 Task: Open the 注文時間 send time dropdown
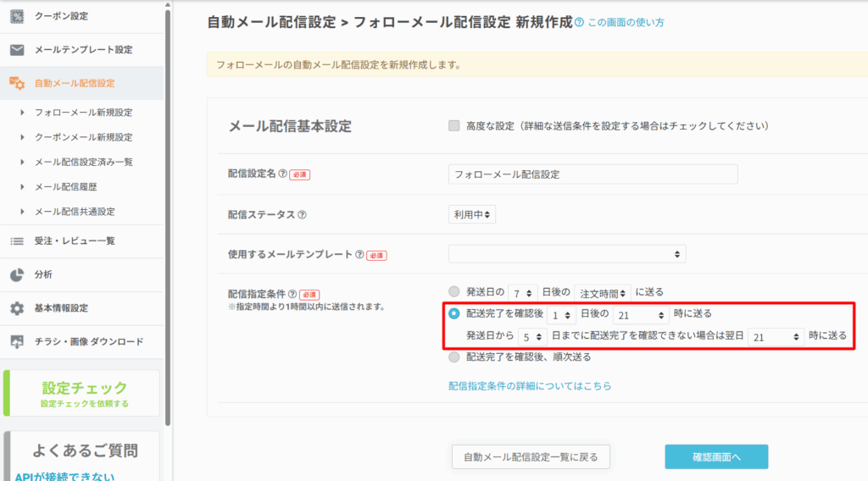coord(602,293)
